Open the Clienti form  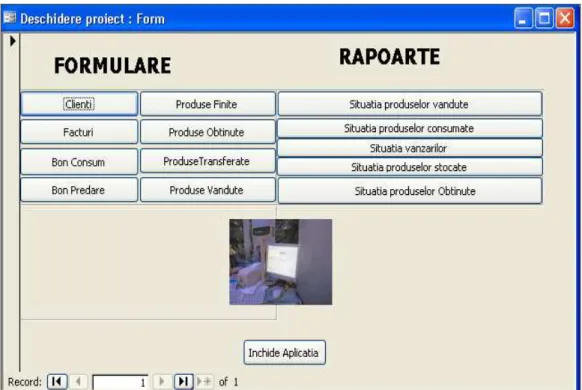tap(79, 104)
